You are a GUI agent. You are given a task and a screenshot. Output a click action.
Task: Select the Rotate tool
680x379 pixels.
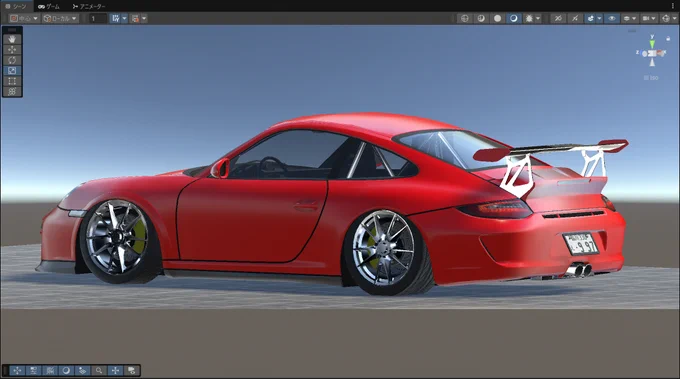tap(12, 60)
